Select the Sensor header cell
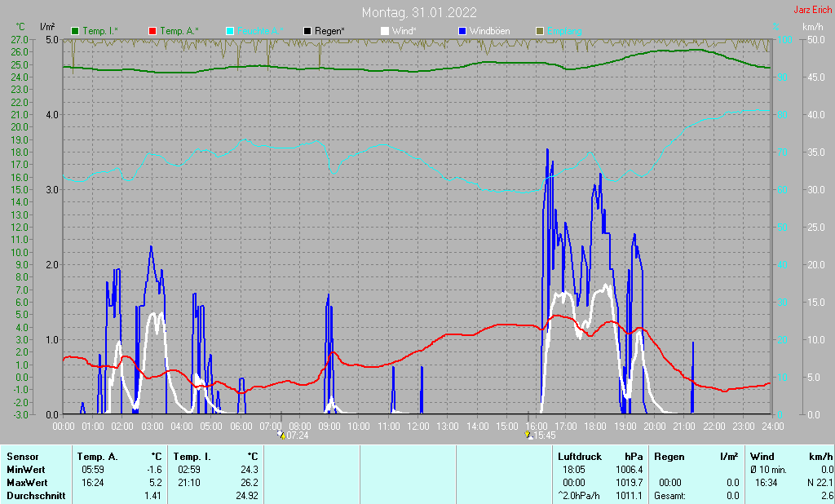Image resolution: width=835 pixels, height=504 pixels. click(22, 457)
